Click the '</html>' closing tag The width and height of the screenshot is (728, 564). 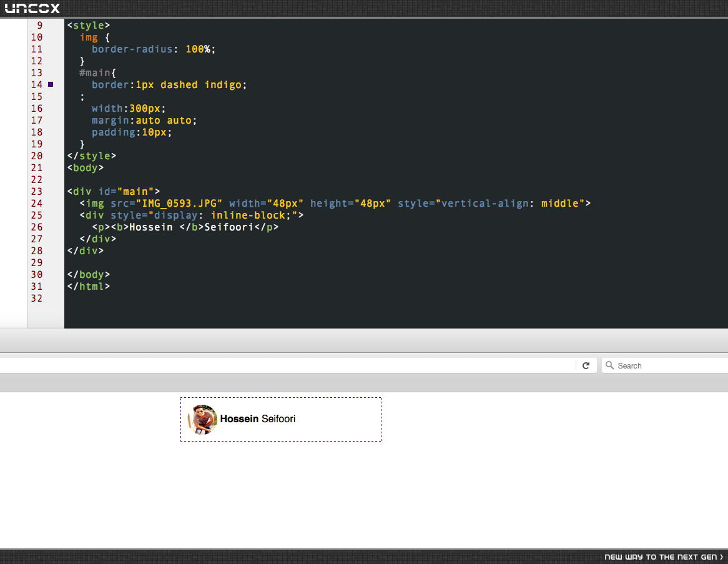(x=89, y=287)
